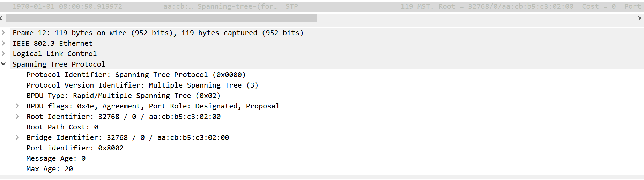Select the Bridge Identifier text row
The width and height of the screenshot is (644, 180).
[x=127, y=137]
